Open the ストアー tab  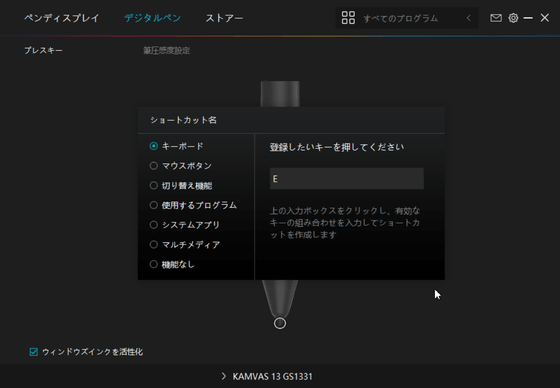coord(224,18)
